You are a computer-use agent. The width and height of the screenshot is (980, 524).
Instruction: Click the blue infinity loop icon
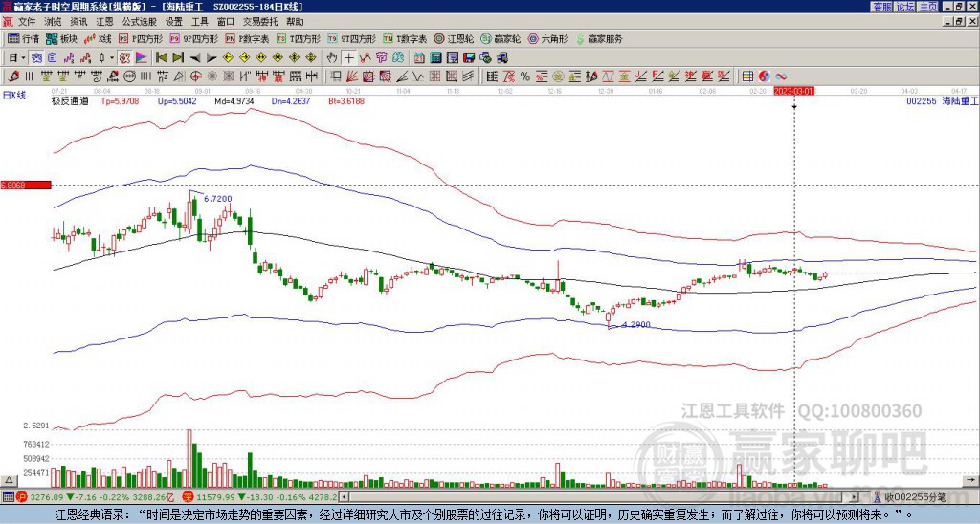point(781,76)
